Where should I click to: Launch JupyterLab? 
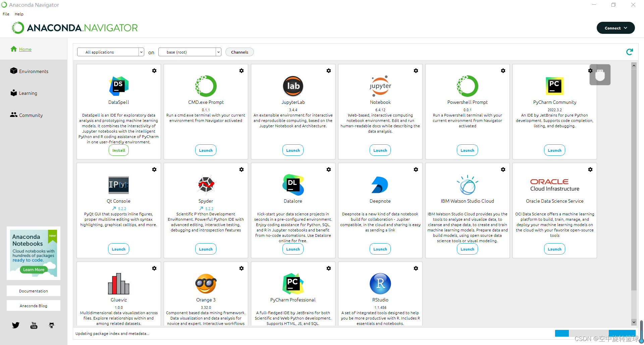[x=293, y=150]
